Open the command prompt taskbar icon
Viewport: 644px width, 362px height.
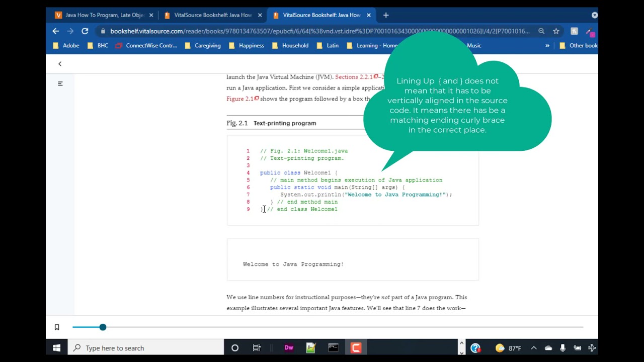tap(333, 348)
